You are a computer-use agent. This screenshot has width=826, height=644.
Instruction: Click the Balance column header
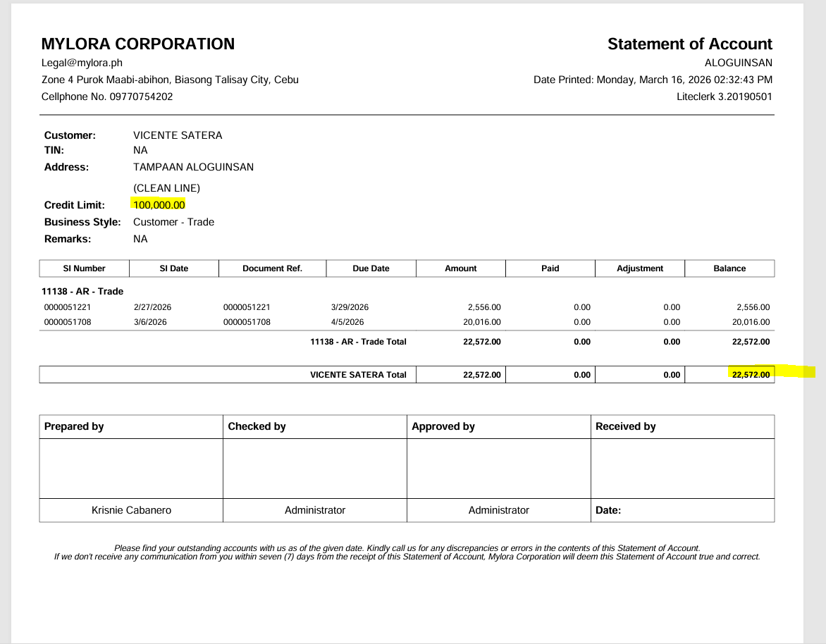729,268
